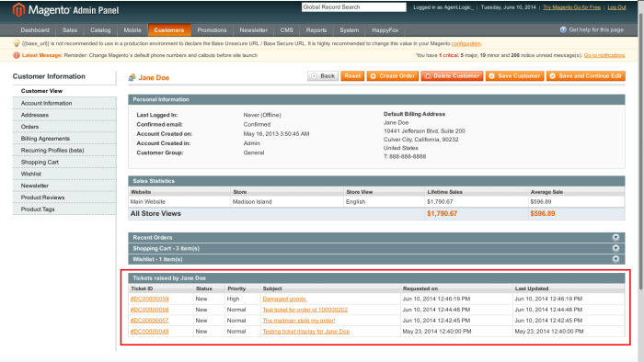This screenshot has width=644, height=362.
Task: Click the red Latest Message alert icon
Action: [17, 55]
